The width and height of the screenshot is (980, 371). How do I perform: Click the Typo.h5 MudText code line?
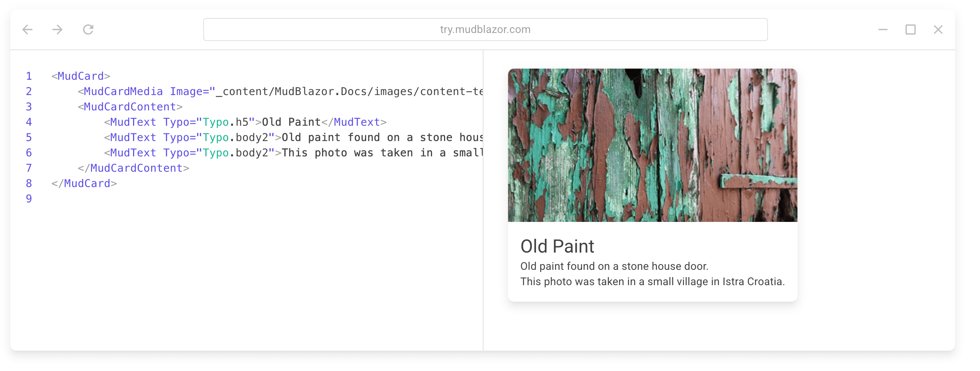245,122
